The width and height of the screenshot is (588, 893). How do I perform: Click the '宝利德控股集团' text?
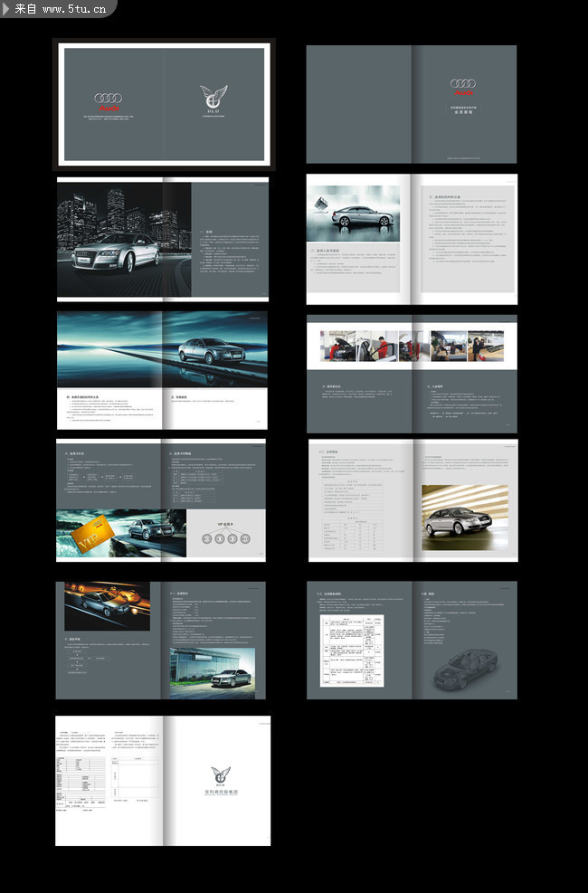221,793
